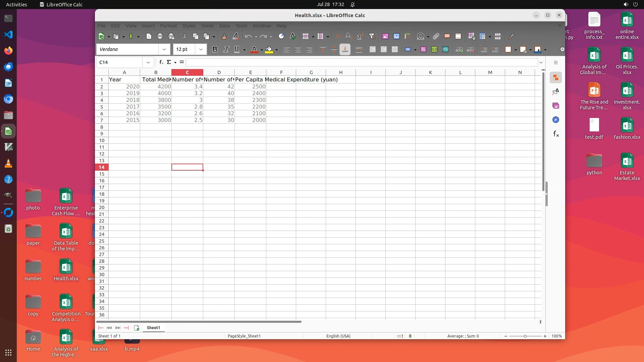Format the cell as percent
This screenshot has width=644, height=362.
pyautogui.click(x=423, y=49)
